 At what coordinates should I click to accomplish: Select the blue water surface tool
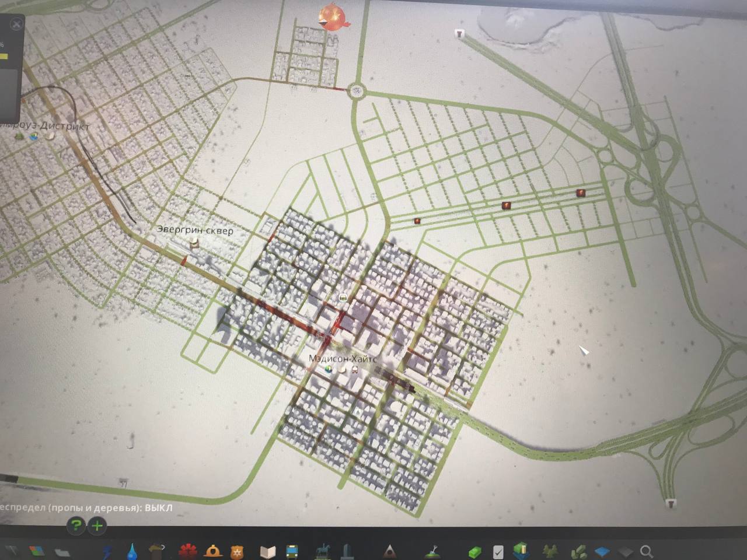(x=602, y=551)
